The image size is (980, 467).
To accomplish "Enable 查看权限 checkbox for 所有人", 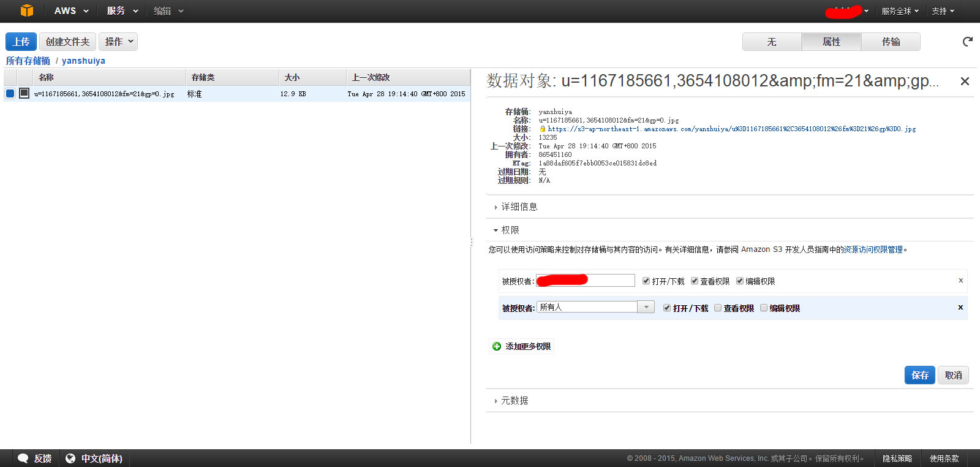I will tap(718, 308).
